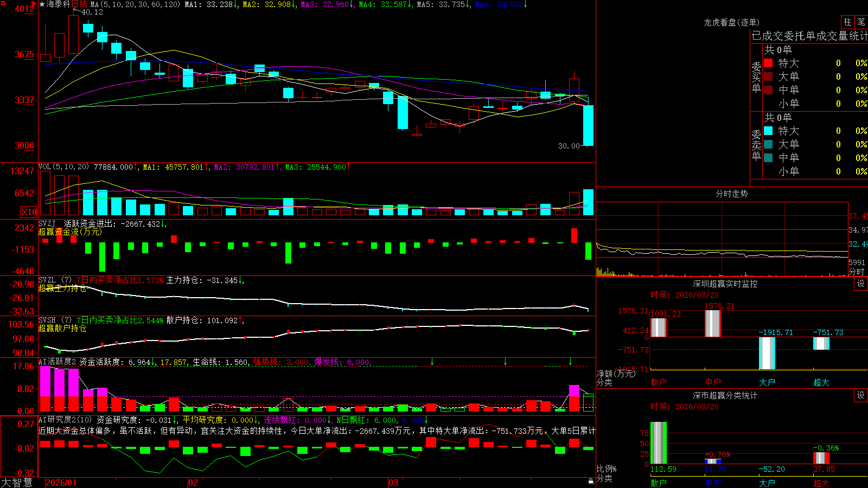Click the VOL(5,10,20) indicator label
Image resolution: width=868 pixels, height=488 pixels.
click(x=63, y=167)
